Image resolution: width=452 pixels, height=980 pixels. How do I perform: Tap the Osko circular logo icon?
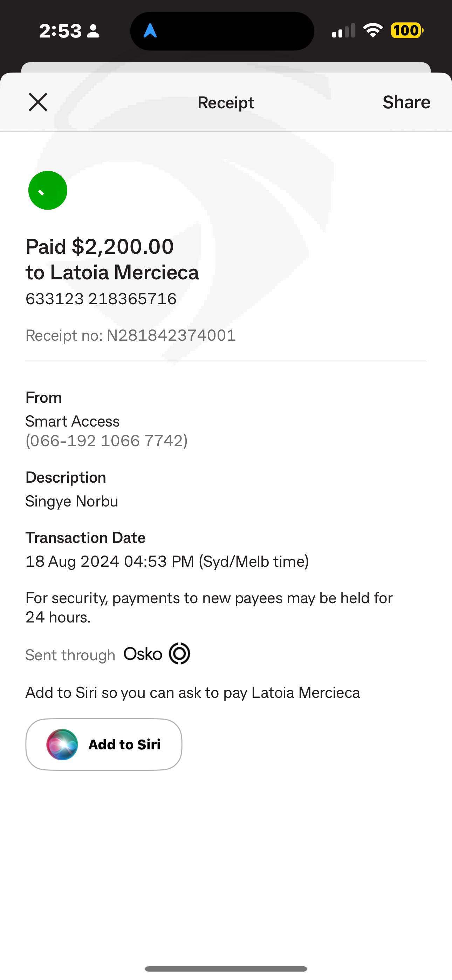(x=180, y=654)
